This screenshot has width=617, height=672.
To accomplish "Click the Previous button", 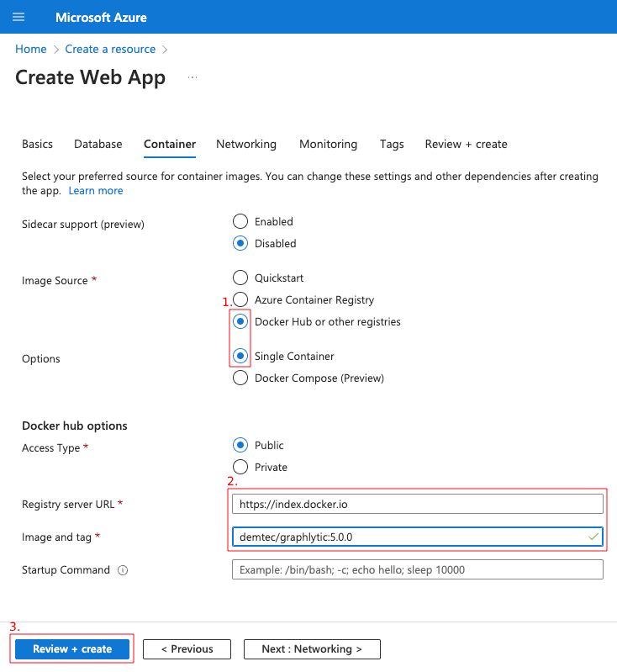I will tap(187, 648).
